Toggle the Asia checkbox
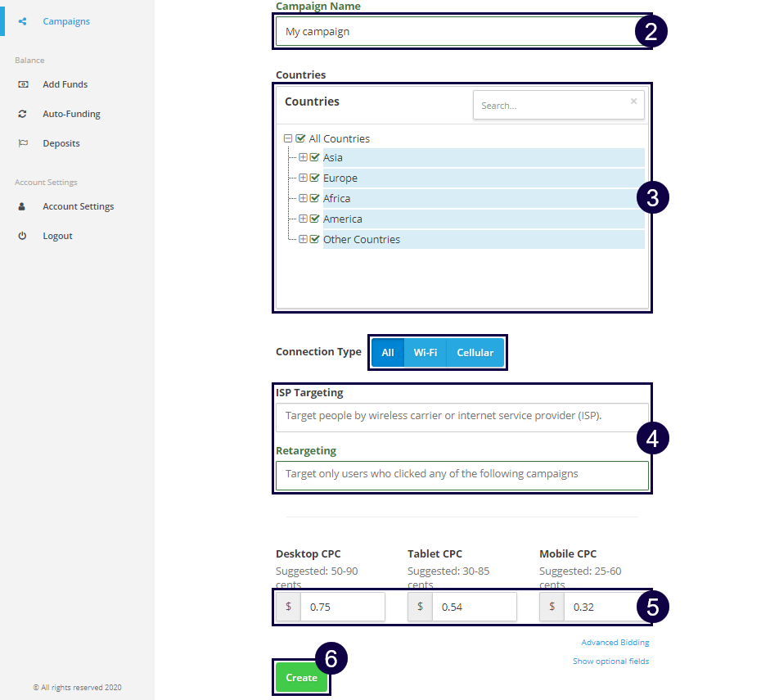The width and height of the screenshot is (770, 700). tap(314, 157)
